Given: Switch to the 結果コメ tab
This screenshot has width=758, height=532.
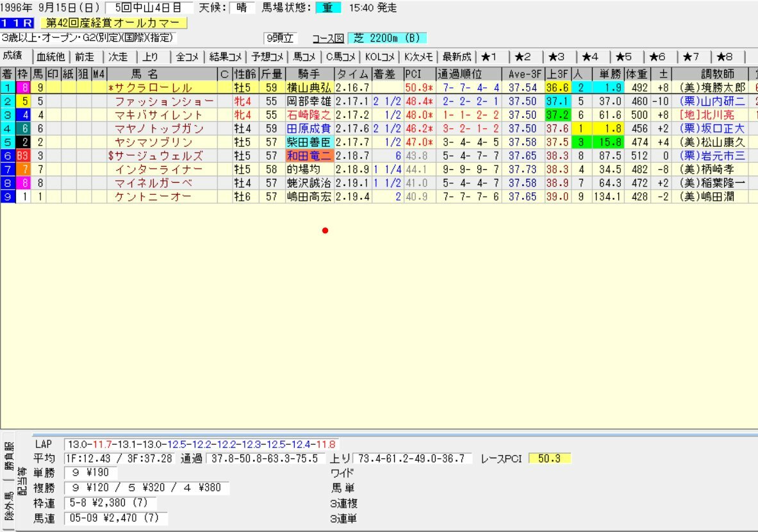Looking at the screenshot, I should click(x=226, y=57).
